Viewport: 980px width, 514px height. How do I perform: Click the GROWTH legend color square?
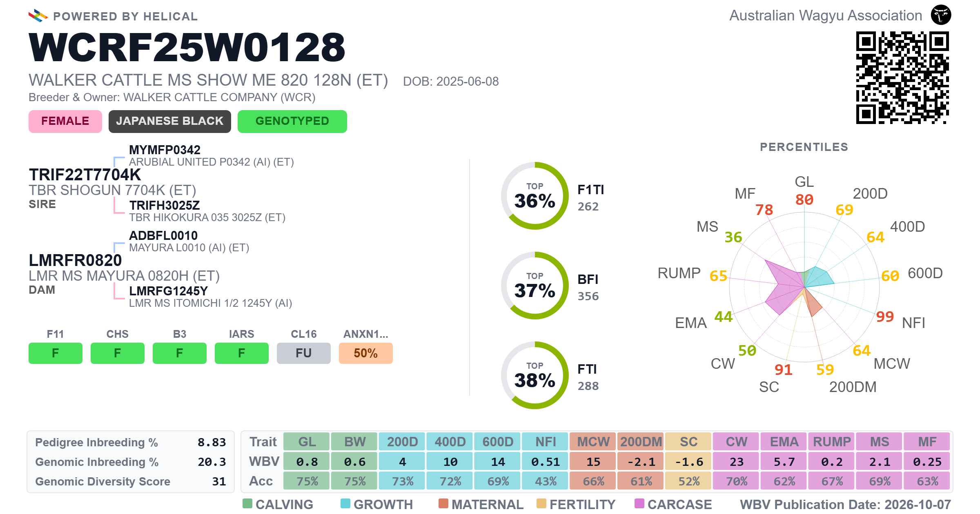(345, 503)
